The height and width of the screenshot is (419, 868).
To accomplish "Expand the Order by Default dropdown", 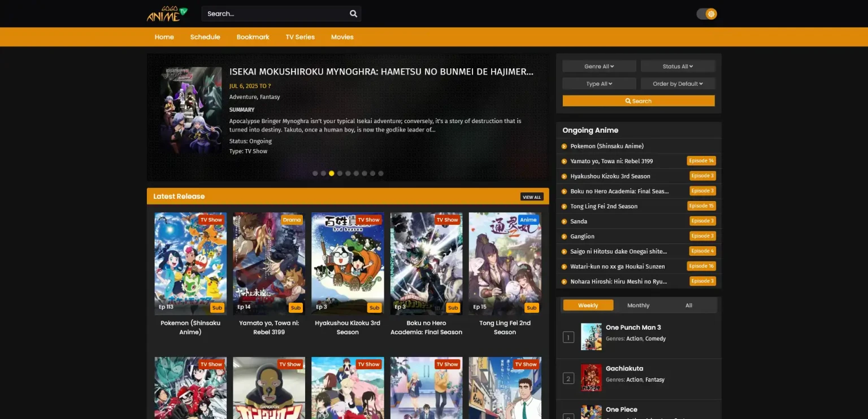I will coord(678,84).
